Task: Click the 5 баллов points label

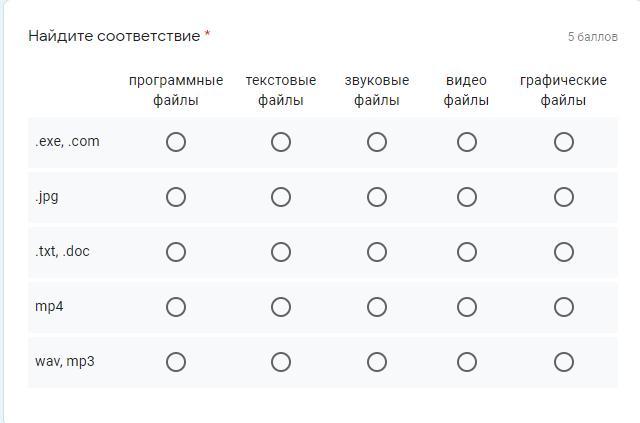Action: tap(592, 37)
